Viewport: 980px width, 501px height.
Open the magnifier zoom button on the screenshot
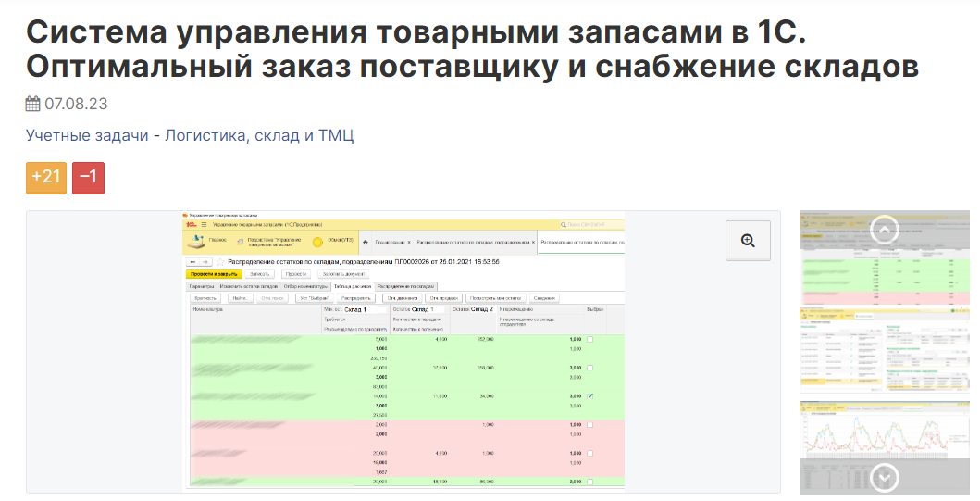tap(748, 241)
